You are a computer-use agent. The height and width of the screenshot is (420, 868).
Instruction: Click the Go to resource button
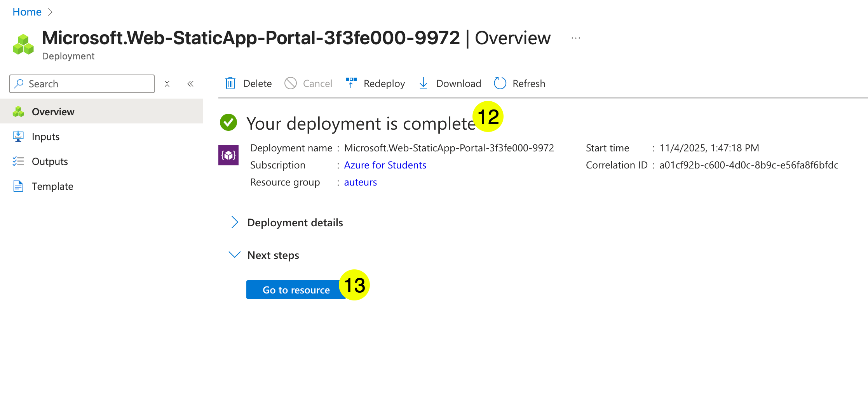click(296, 290)
